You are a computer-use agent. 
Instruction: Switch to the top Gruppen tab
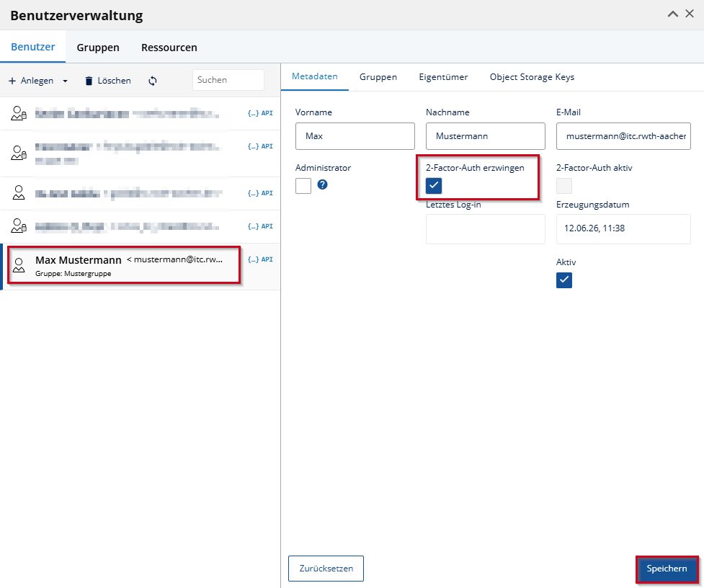click(x=98, y=47)
